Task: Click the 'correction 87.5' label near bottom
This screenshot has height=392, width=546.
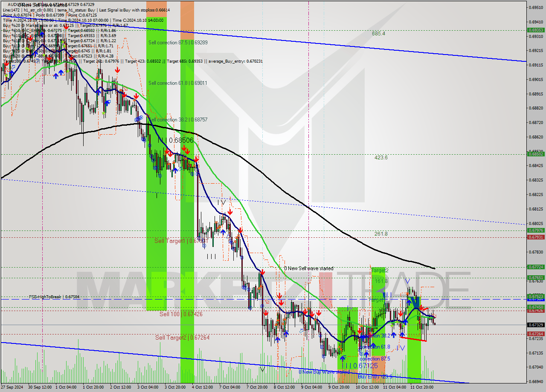Action: click(375, 359)
